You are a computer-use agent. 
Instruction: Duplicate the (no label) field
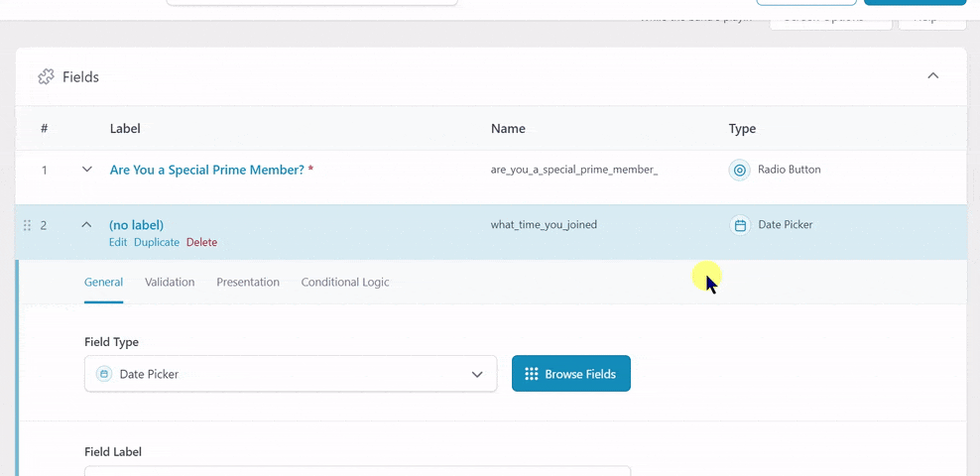pos(157,242)
